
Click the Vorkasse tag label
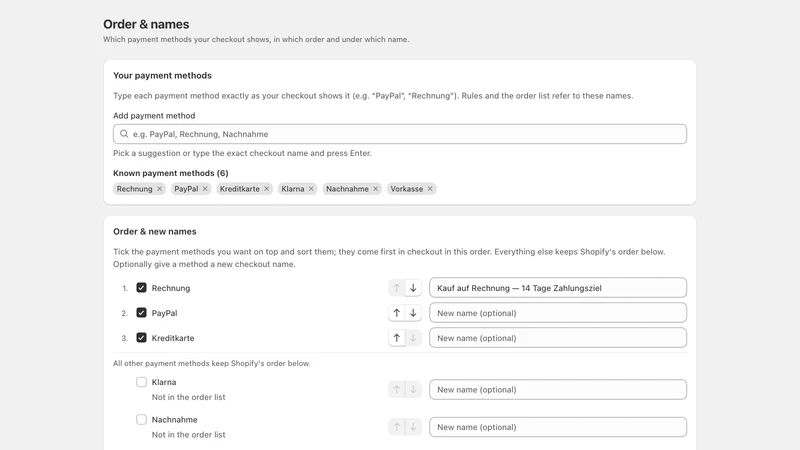click(407, 189)
